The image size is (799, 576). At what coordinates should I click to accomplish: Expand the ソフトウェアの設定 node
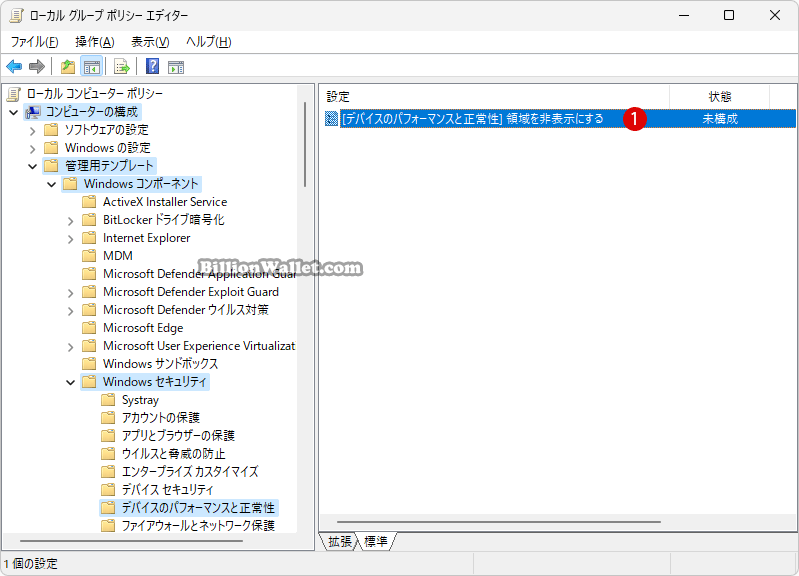pos(33,130)
